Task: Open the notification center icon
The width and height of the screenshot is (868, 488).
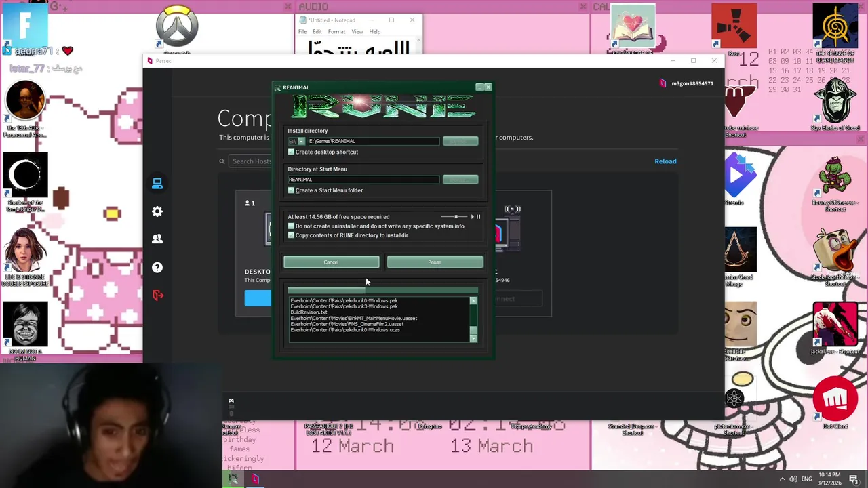Action: tap(853, 479)
